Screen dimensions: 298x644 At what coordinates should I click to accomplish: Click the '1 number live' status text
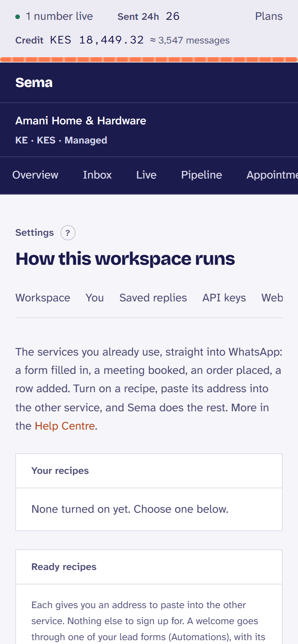click(x=59, y=16)
